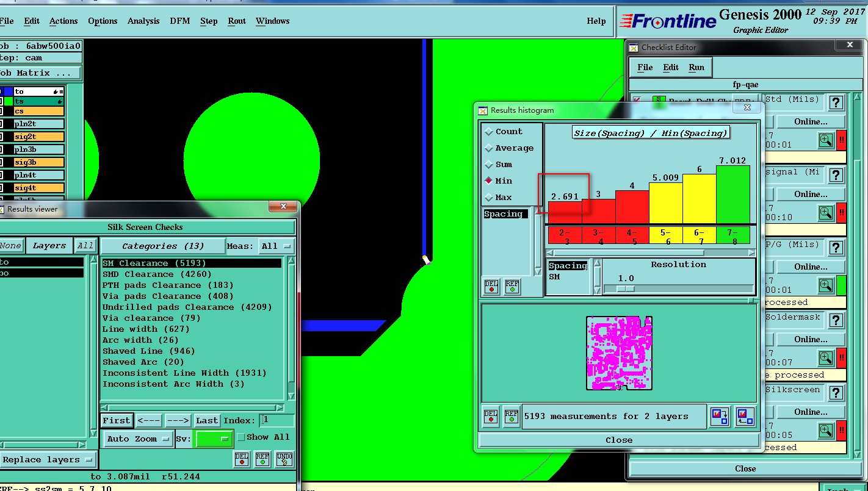Click the board thumbnail in histogram window
This screenshot has height=491, width=868.
point(619,353)
